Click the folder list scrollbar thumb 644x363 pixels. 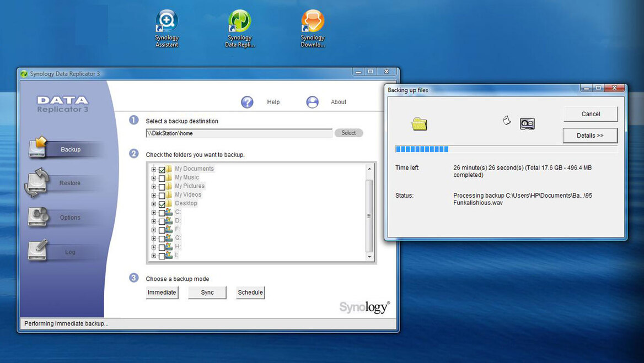[x=369, y=216]
